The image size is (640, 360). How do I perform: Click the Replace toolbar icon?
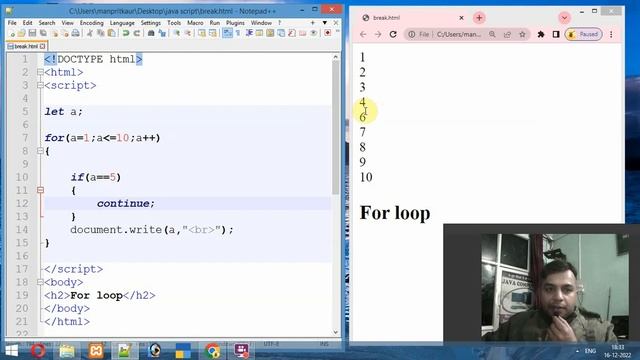(162, 33)
